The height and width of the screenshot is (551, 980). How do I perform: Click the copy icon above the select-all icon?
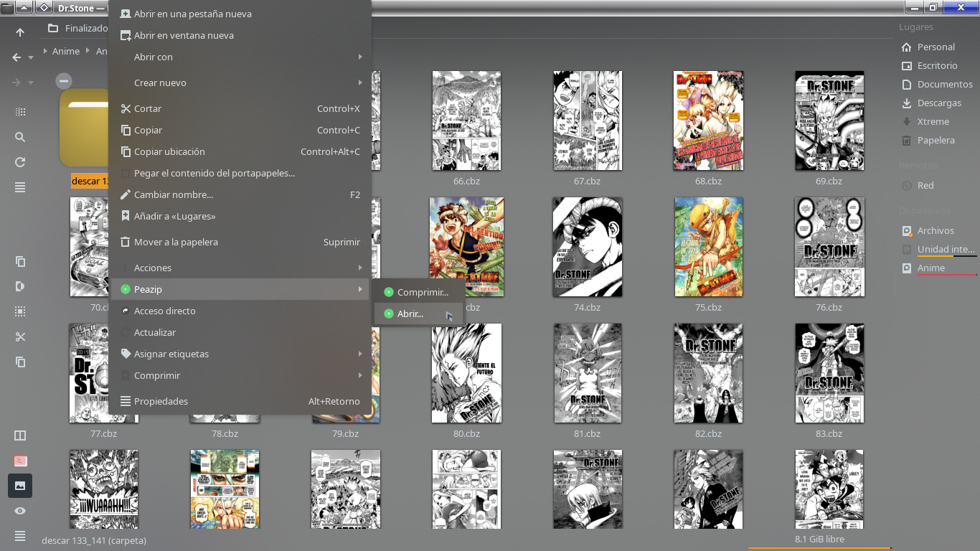20,261
